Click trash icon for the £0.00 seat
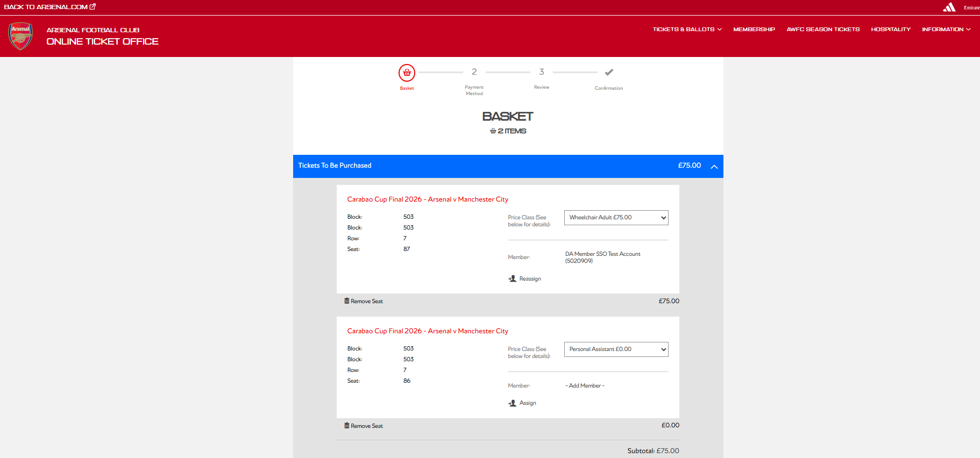 tap(347, 426)
